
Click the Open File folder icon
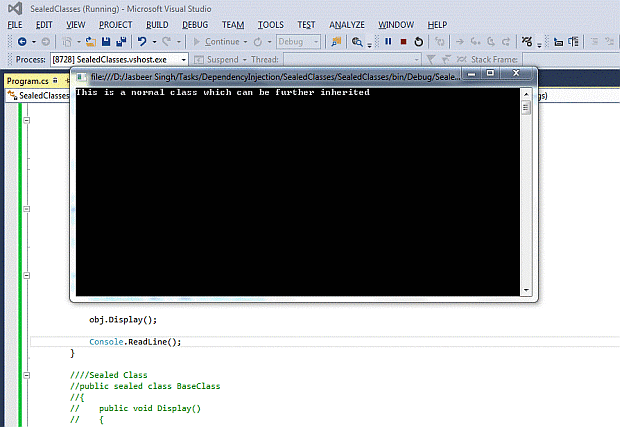[x=91, y=42]
